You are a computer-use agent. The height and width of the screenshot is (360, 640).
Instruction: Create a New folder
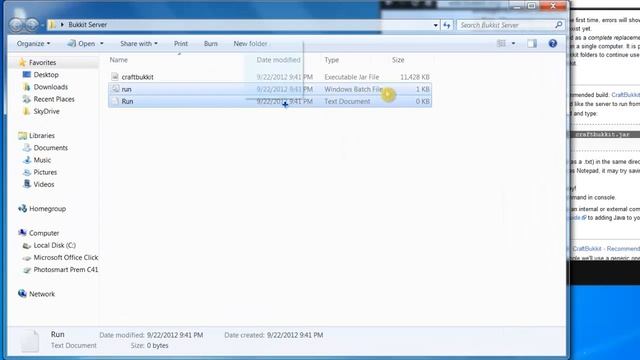pos(250,43)
